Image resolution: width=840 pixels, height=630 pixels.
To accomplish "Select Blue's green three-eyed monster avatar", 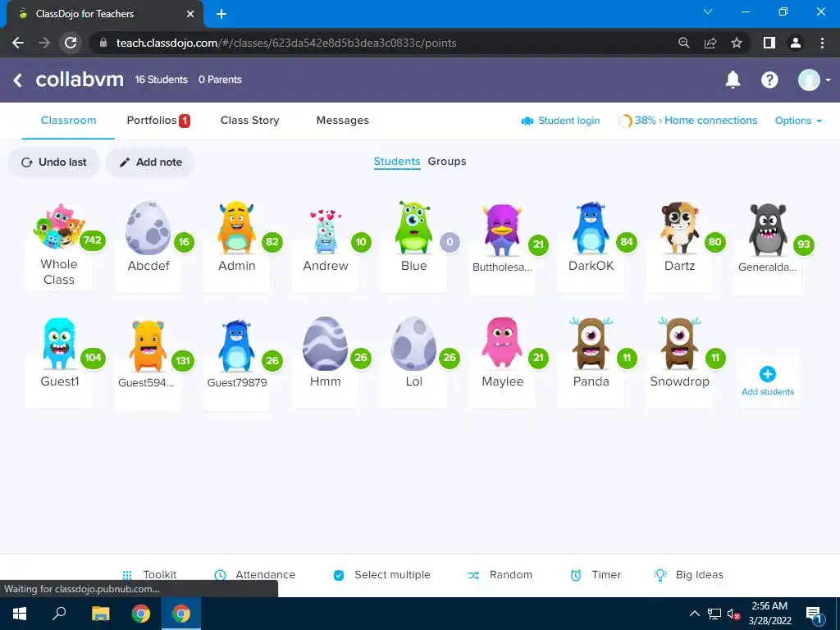I will click(x=413, y=227).
